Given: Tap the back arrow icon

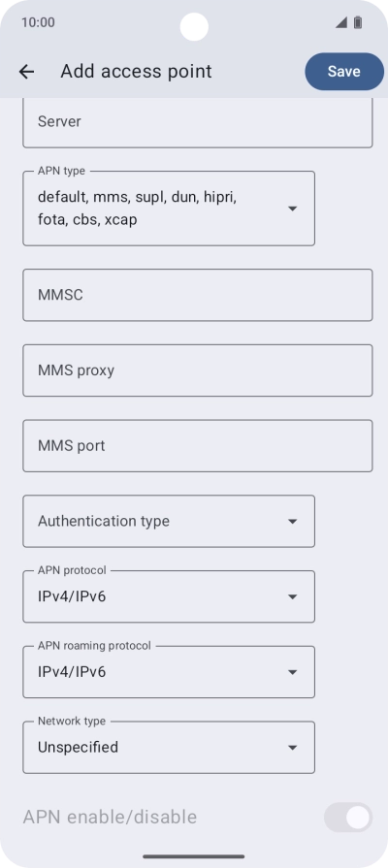Looking at the screenshot, I should 26,72.
